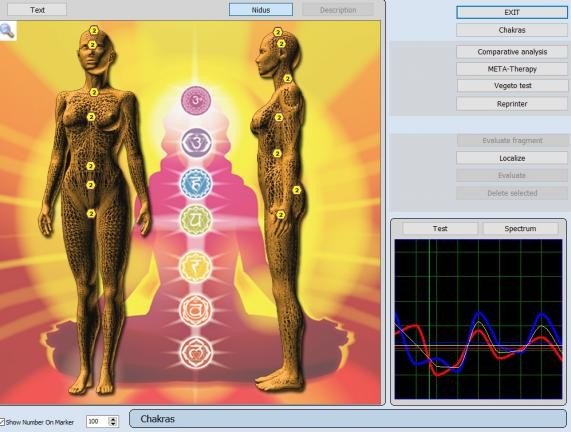
Task: Select the pink crown chakra symbol
Action: (x=196, y=100)
